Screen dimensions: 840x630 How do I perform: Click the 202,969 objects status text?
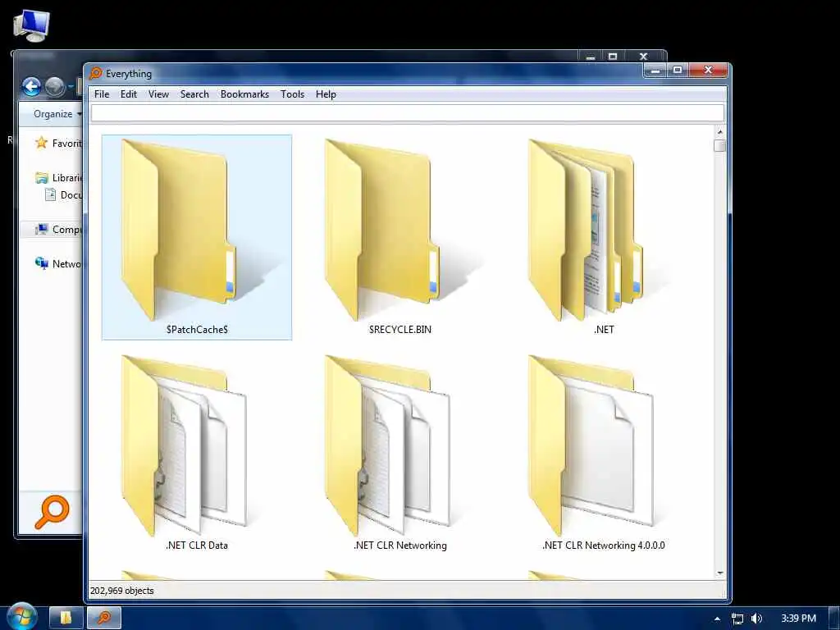tap(122, 591)
